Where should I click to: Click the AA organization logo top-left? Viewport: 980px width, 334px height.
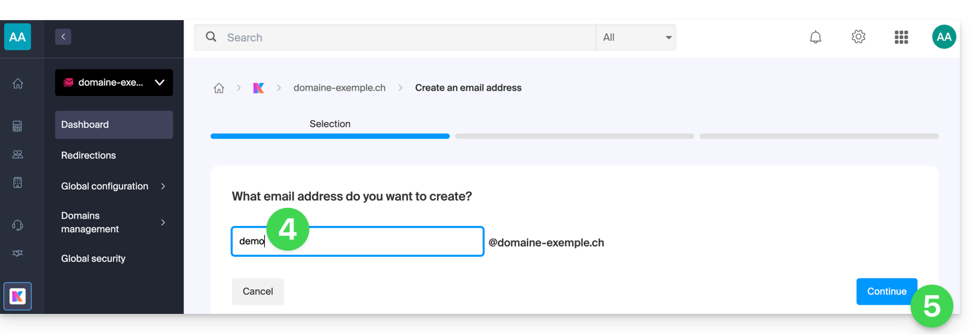click(17, 37)
